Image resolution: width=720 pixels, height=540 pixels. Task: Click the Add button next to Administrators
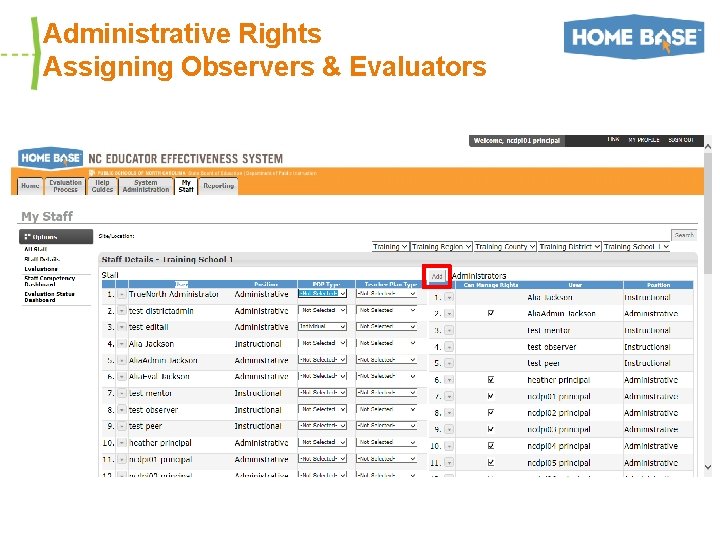437,276
